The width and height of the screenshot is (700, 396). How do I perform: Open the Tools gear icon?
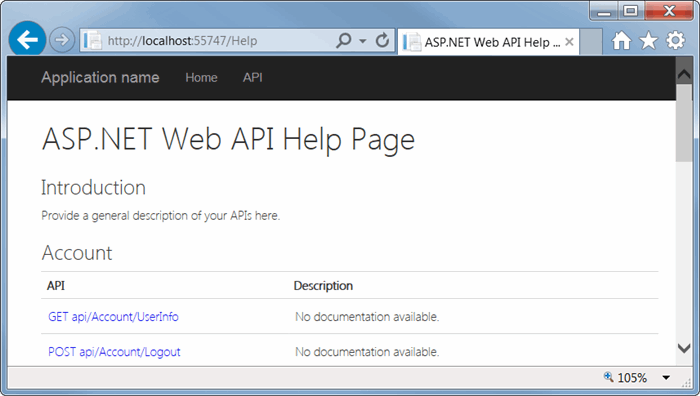point(675,41)
